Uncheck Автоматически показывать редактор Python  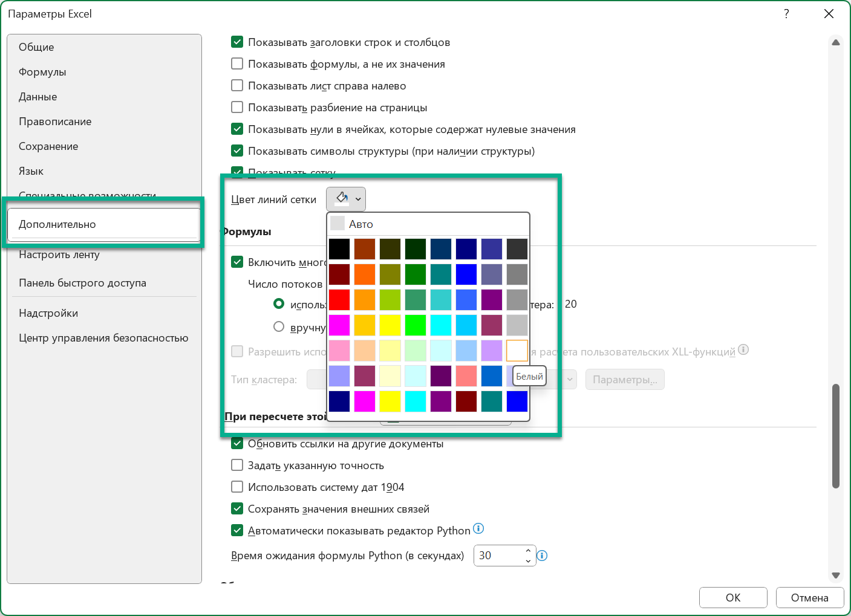[x=237, y=531]
